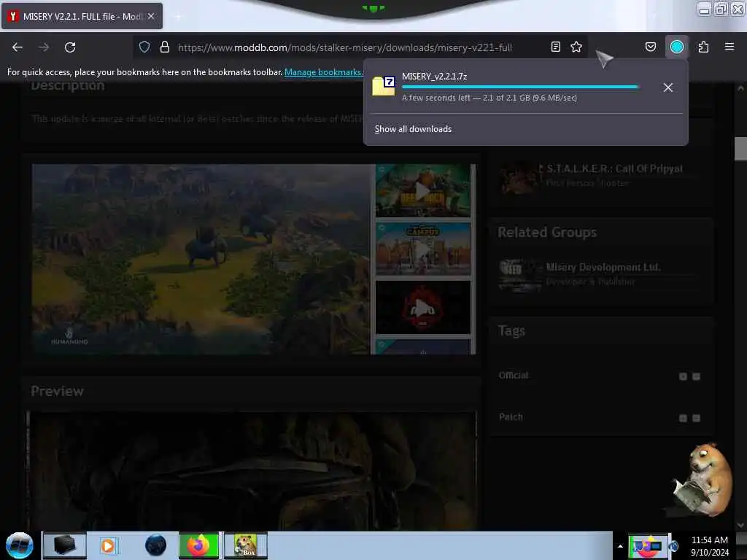Click the site security padlock icon
The width and height of the screenshot is (747, 560).
[x=165, y=47]
